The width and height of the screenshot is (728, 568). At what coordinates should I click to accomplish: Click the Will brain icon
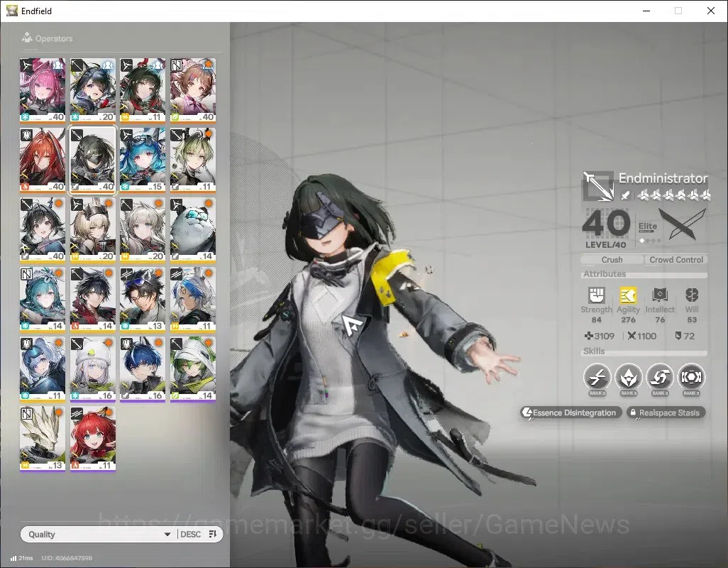click(x=692, y=295)
